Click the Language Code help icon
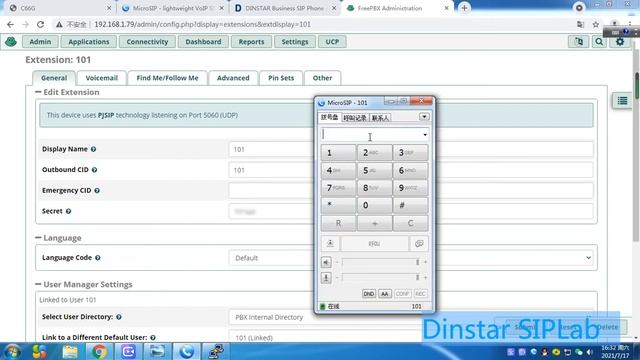This screenshot has height=360, width=640. (98, 258)
